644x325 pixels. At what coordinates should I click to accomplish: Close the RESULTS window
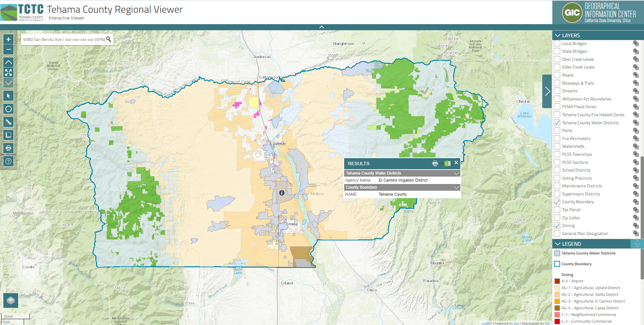tap(456, 163)
